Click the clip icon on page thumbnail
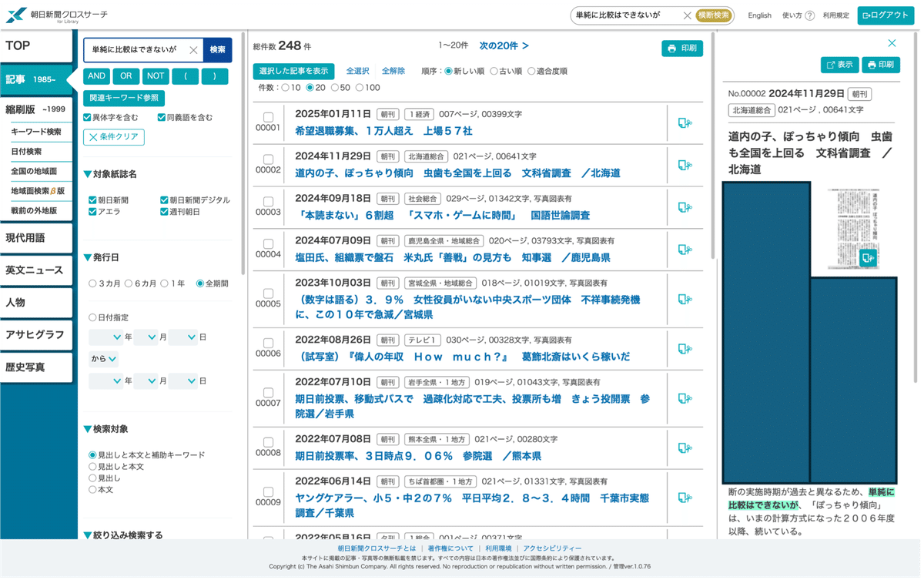The image size is (924, 580). click(x=869, y=257)
